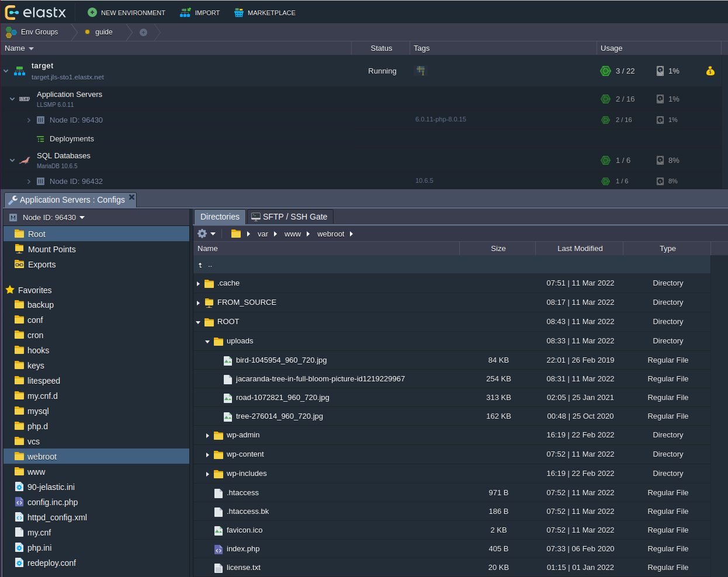
Task: Collapse the SQL Databases layer
Action: 12,160
